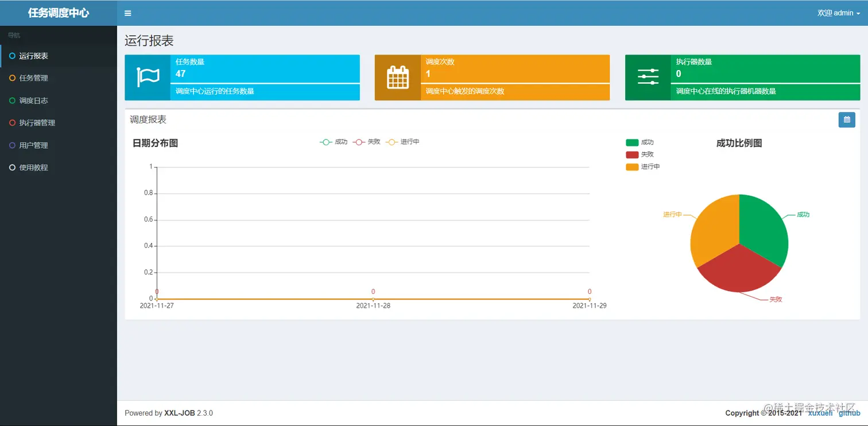Open 执行器管理 in the sidebar
This screenshot has height=426, width=868.
(59, 123)
